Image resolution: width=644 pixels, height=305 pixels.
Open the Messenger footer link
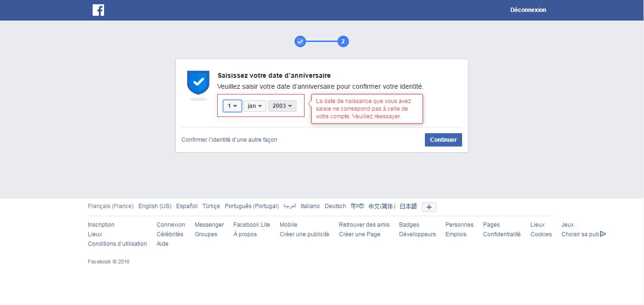tap(209, 225)
